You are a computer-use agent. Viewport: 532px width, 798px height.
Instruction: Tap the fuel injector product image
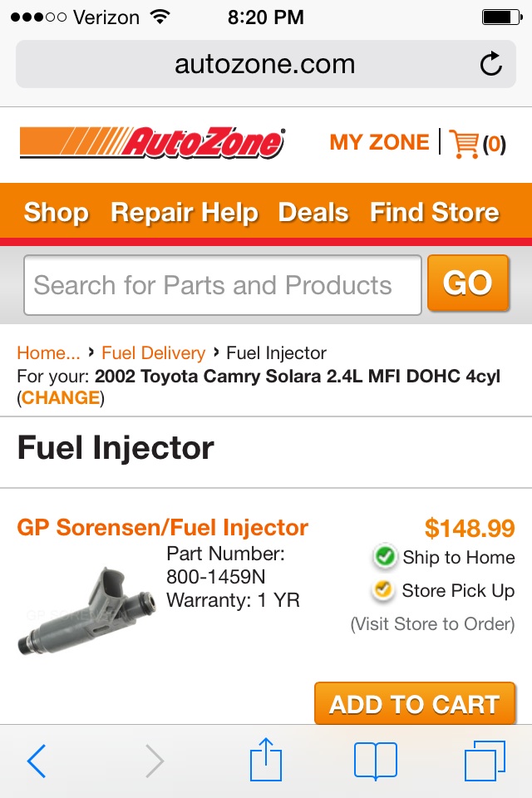(x=86, y=611)
